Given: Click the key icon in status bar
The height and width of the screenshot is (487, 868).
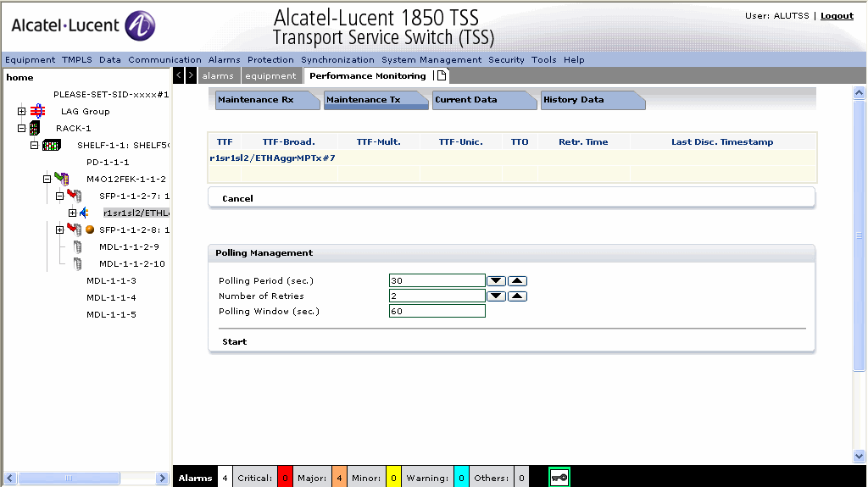Looking at the screenshot, I should [559, 478].
